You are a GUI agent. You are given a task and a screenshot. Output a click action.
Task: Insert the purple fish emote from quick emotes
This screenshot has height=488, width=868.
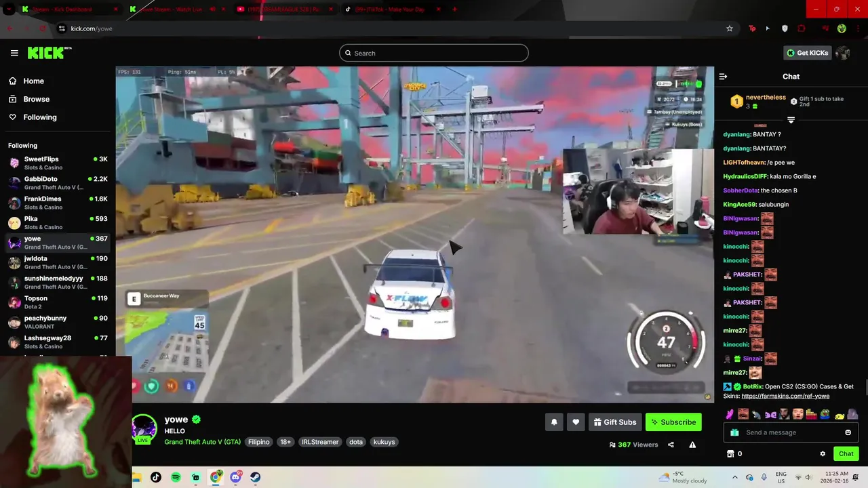770,413
